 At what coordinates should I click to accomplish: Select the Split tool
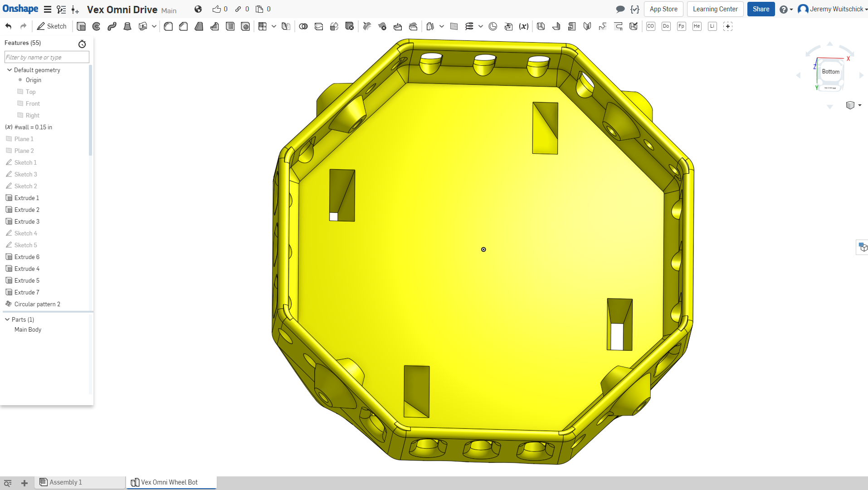(x=319, y=26)
